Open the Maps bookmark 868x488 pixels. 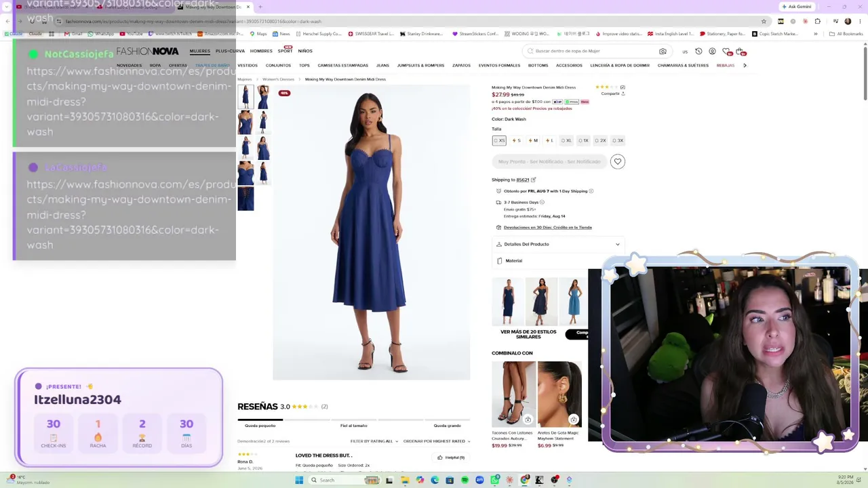(x=258, y=34)
